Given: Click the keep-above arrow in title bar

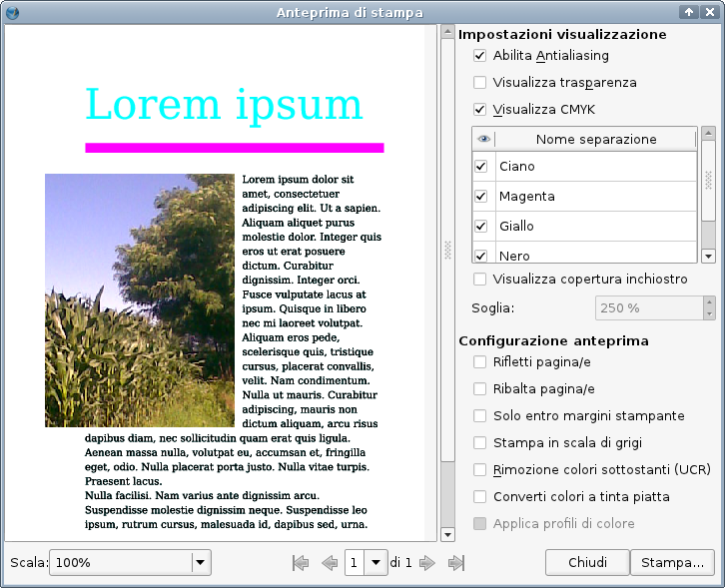Looking at the screenshot, I should click(x=689, y=12).
